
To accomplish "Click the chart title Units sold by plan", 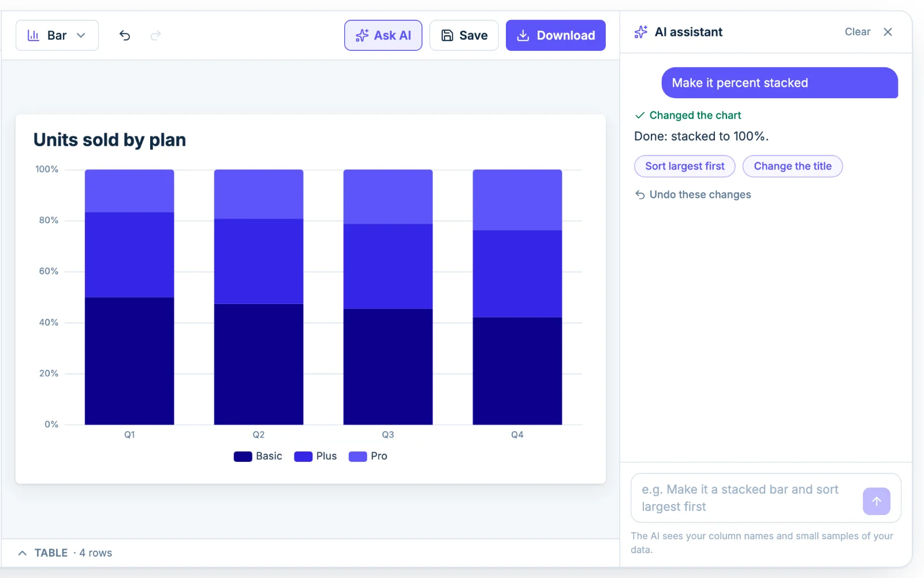I will [110, 140].
